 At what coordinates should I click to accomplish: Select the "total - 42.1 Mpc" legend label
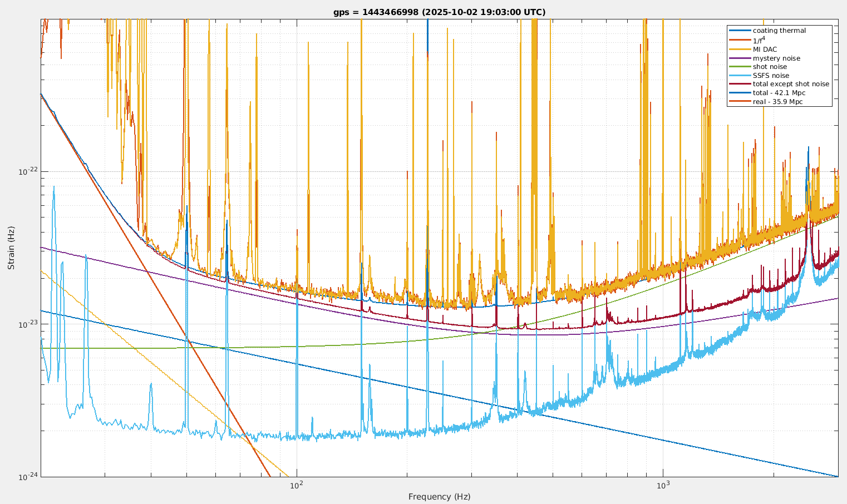779,93
